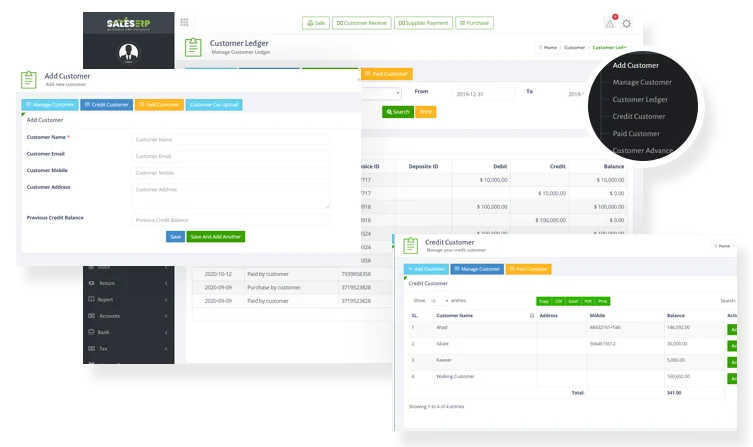Open the Show entries count dropdown
This screenshot has height=447, width=753.
[x=438, y=301]
